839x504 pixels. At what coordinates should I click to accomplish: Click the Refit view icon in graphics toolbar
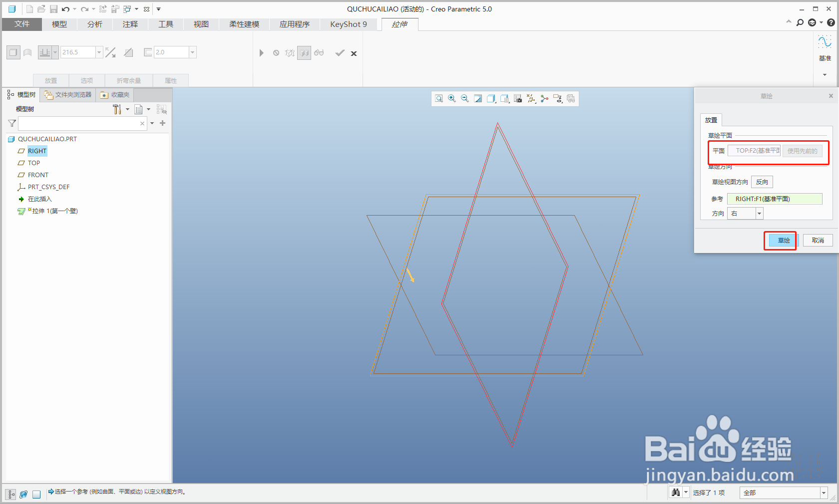point(439,99)
